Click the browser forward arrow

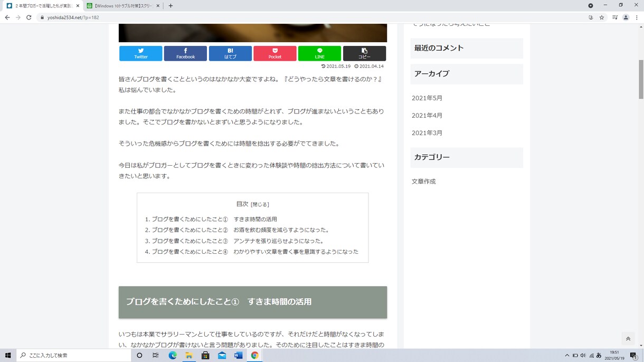coord(18,17)
